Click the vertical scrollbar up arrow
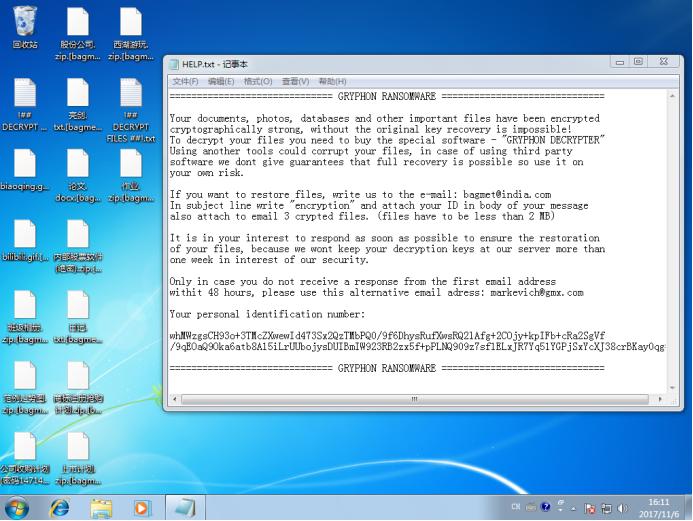The height and width of the screenshot is (521, 693). (672, 96)
